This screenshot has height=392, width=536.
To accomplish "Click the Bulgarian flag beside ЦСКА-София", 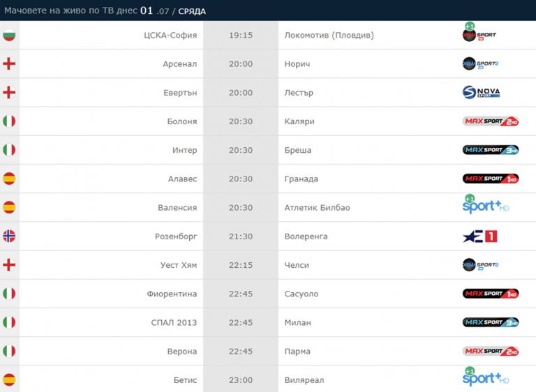I will point(9,35).
